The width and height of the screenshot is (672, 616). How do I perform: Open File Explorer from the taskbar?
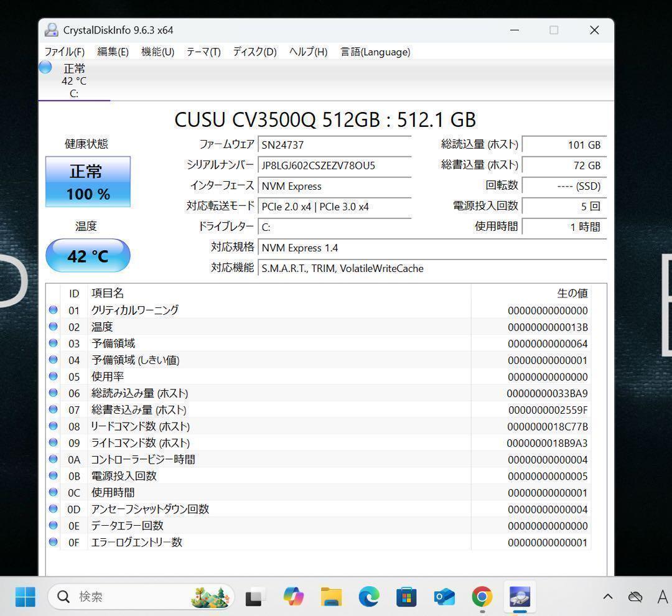(331, 597)
